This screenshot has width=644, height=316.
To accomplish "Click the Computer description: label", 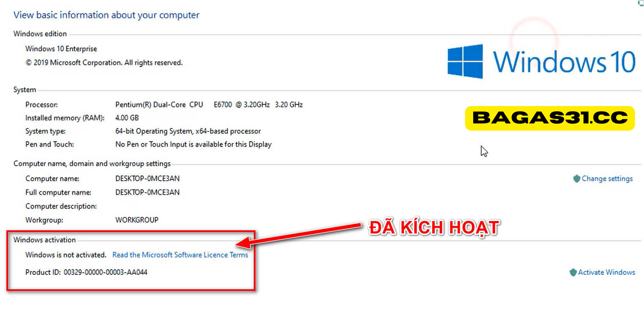I will coord(61,206).
